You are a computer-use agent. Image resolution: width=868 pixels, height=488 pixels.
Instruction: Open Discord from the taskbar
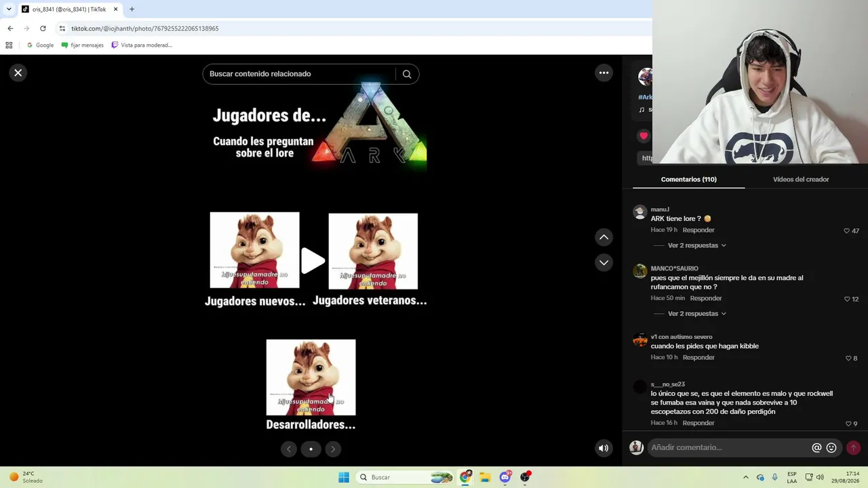coord(505,477)
